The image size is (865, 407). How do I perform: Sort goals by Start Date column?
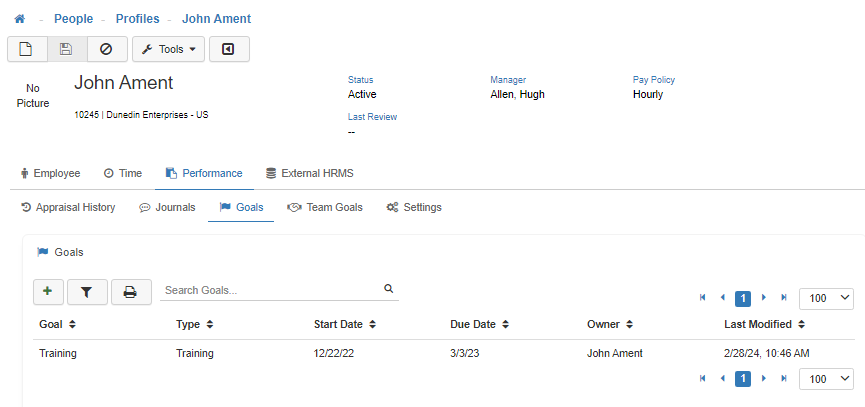click(343, 324)
